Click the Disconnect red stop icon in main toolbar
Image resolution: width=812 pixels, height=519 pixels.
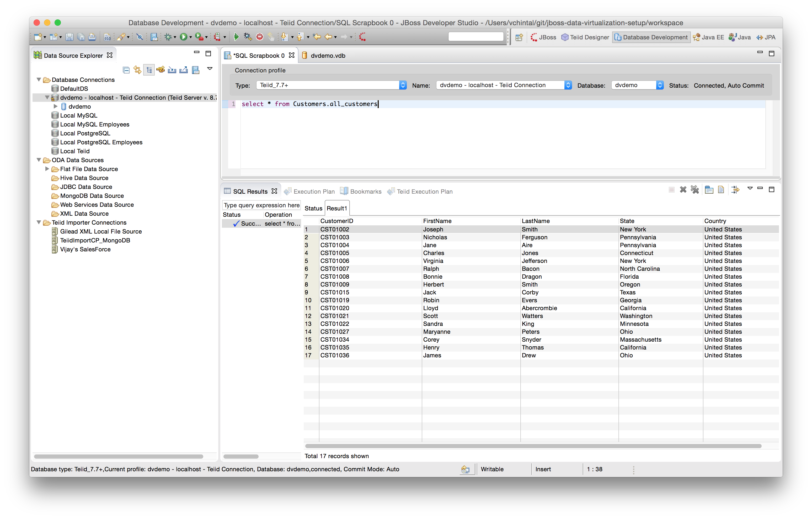click(260, 37)
